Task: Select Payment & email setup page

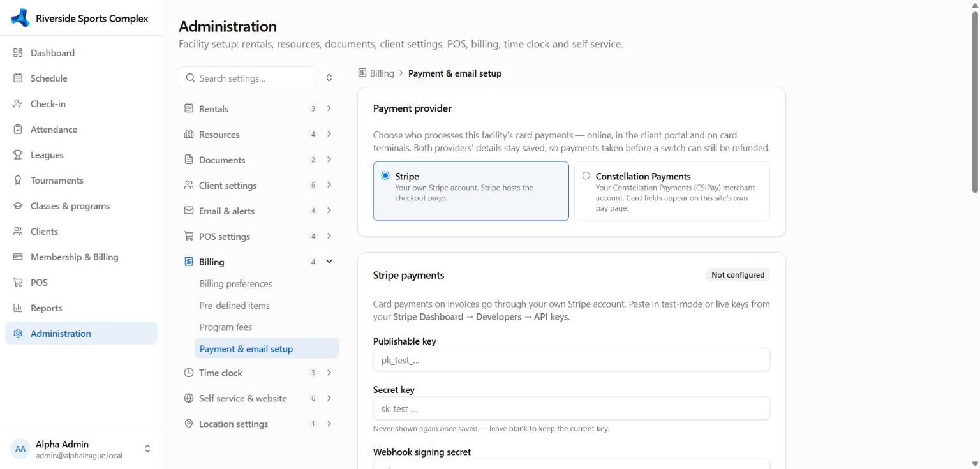Action: point(267,349)
